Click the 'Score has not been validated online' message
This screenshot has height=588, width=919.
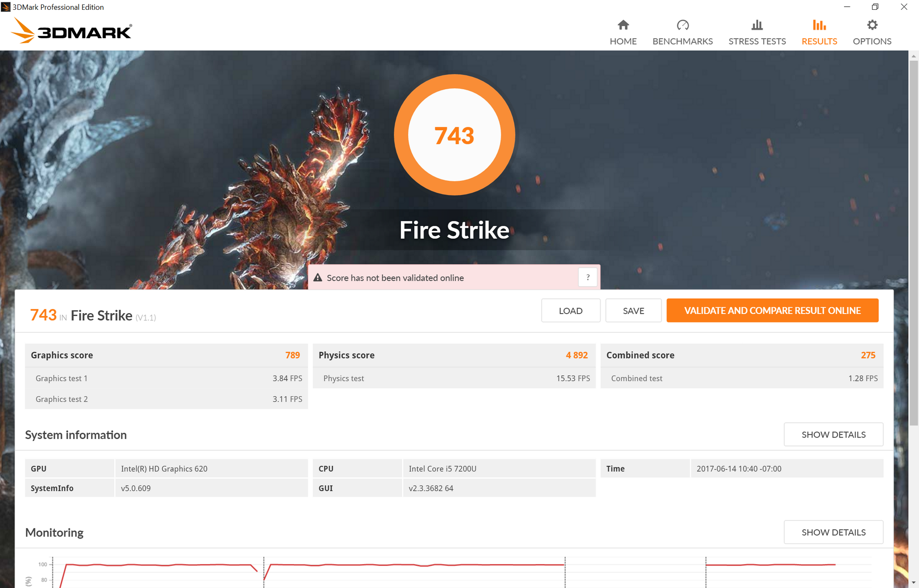point(395,278)
